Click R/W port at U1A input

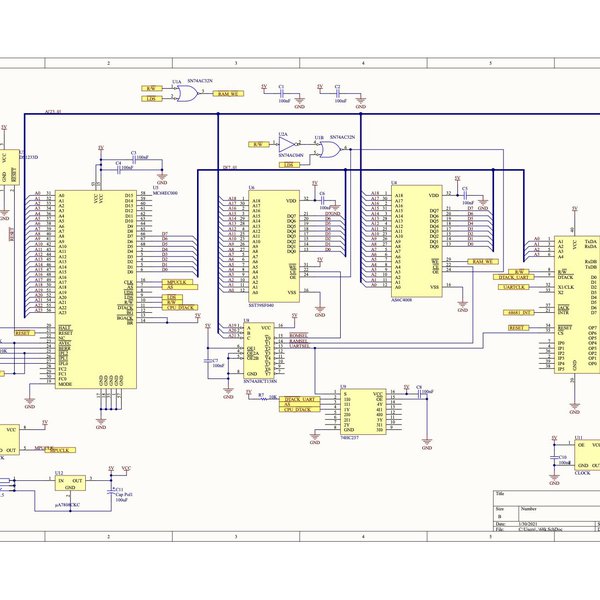pyautogui.click(x=152, y=88)
